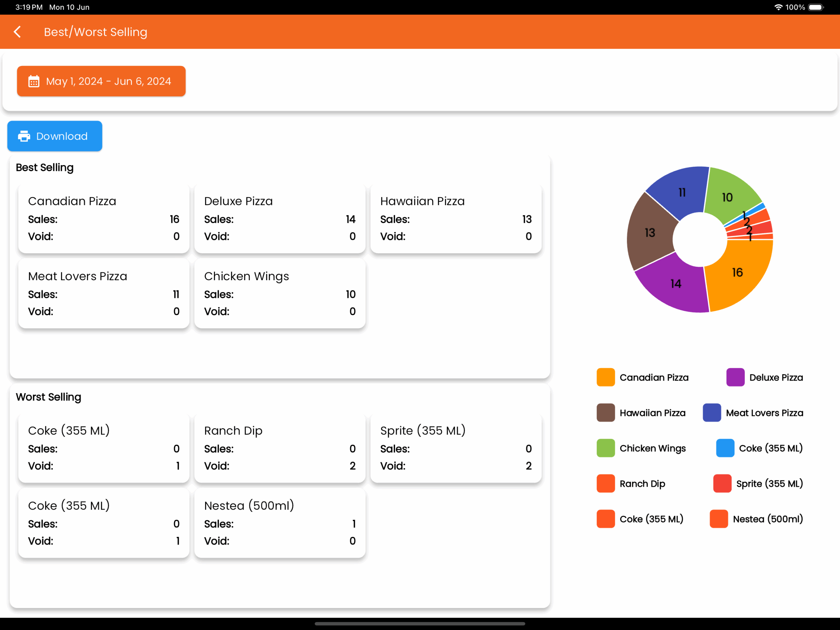Click the calendar icon in date button
This screenshot has height=630, width=840.
click(34, 81)
